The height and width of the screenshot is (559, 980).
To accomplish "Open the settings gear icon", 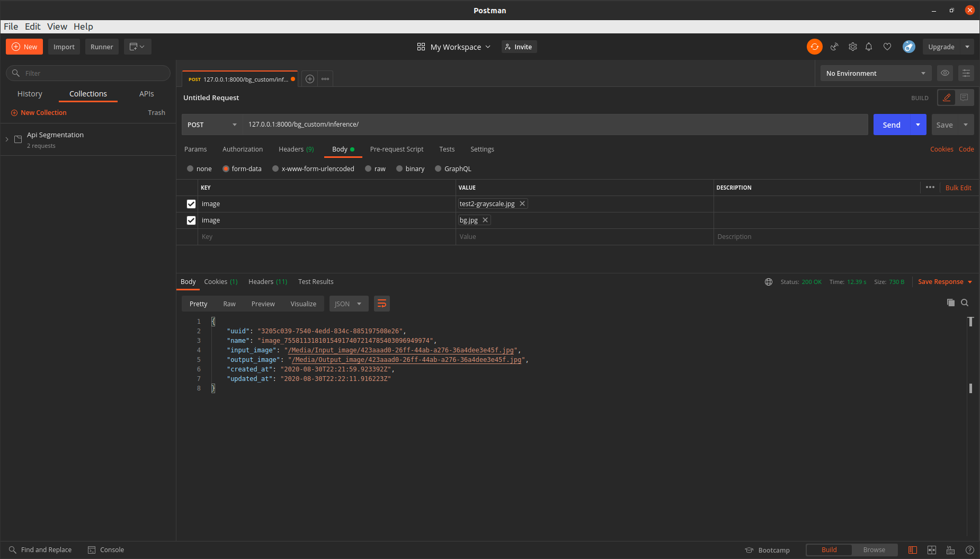I will (x=852, y=47).
